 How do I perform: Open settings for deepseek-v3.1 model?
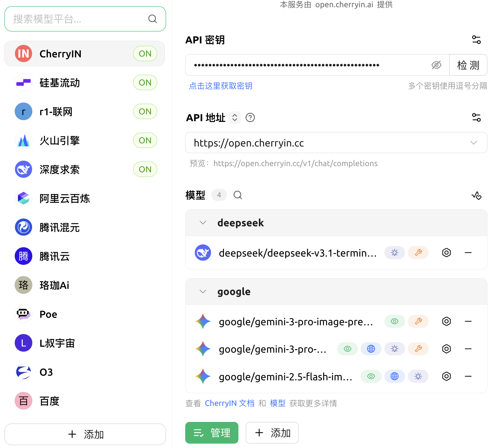(446, 252)
